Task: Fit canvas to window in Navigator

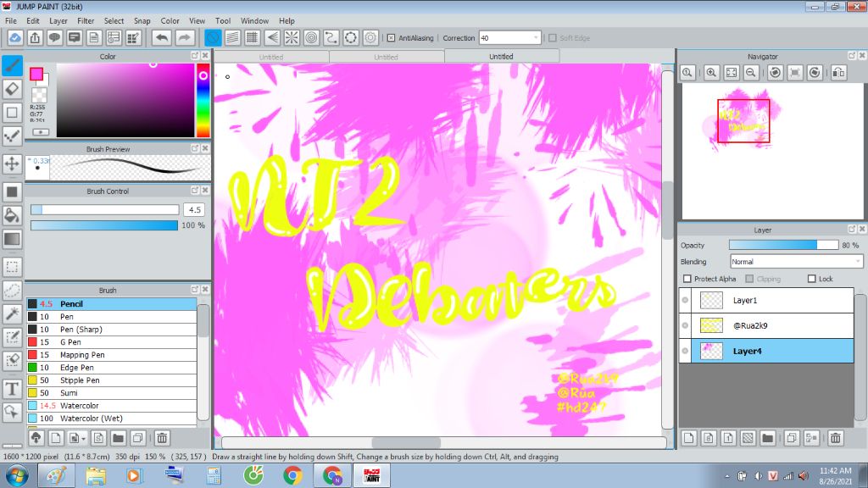Action: (x=732, y=73)
